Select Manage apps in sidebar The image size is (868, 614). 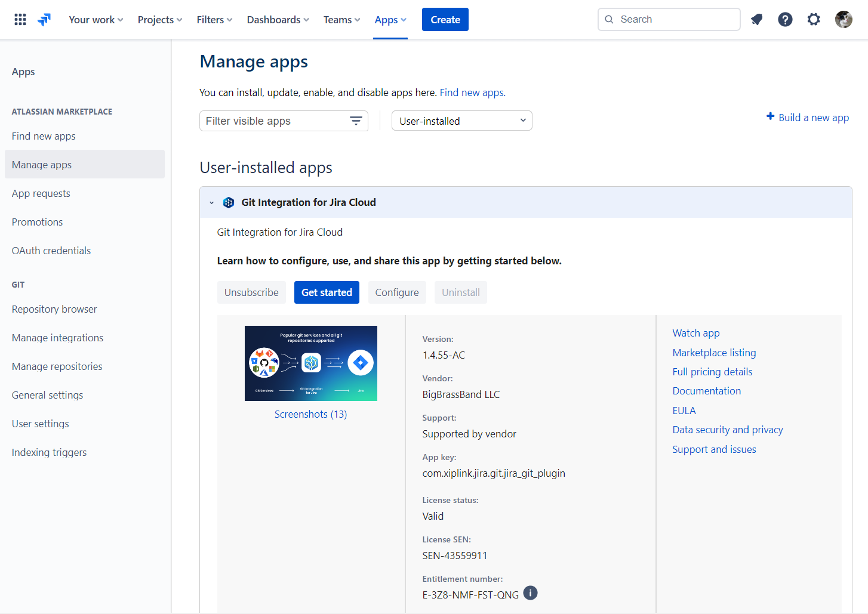point(85,165)
